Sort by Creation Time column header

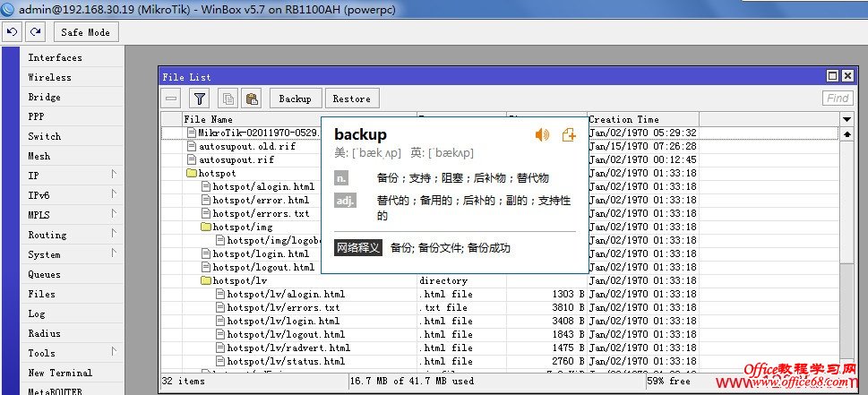coord(643,119)
